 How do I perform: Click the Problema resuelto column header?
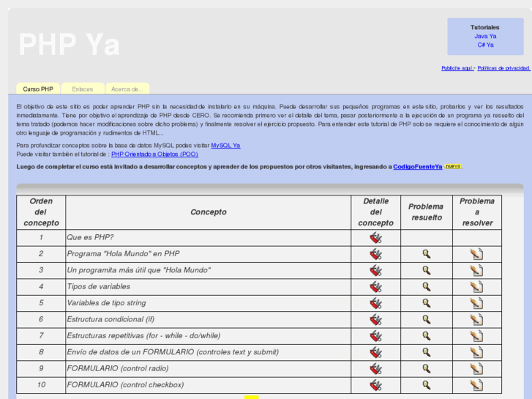(427, 212)
